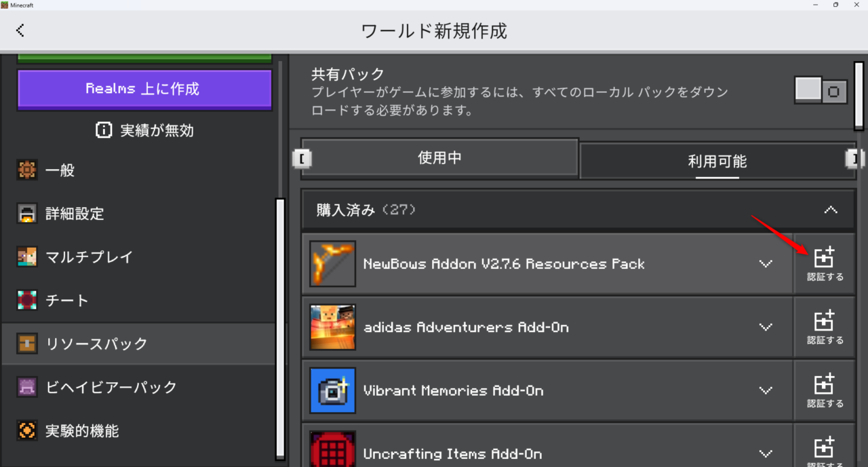Click the right bracket tab-switch indicator

pos(855,158)
